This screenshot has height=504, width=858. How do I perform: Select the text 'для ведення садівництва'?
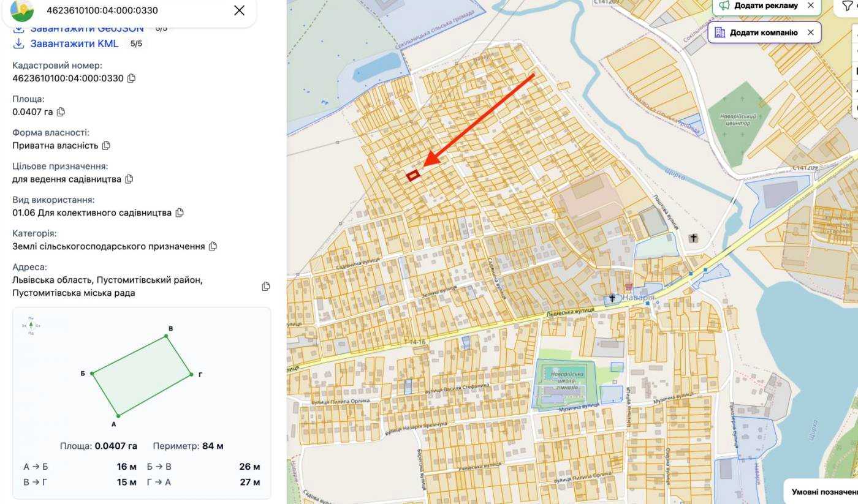(x=67, y=179)
